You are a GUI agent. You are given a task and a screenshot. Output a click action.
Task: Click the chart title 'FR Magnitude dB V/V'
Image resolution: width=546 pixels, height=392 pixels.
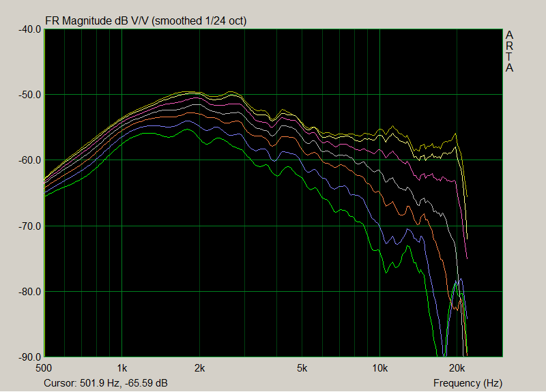click(x=97, y=21)
